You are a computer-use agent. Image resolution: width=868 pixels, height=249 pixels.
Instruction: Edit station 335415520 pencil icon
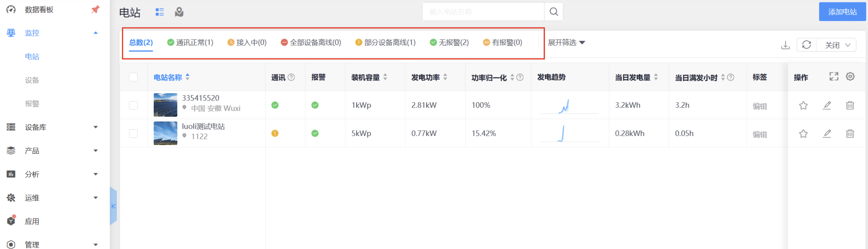pos(827,105)
